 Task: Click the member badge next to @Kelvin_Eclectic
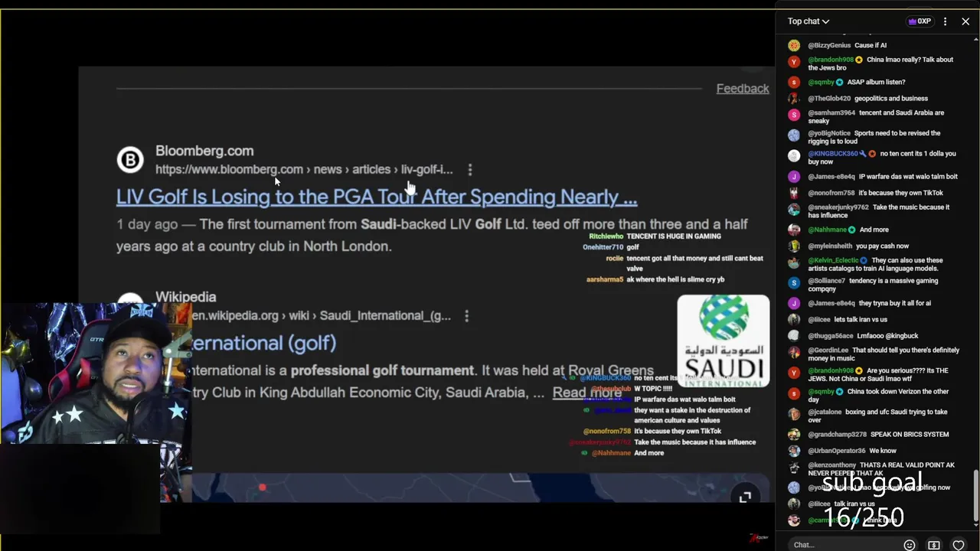pos(864,260)
